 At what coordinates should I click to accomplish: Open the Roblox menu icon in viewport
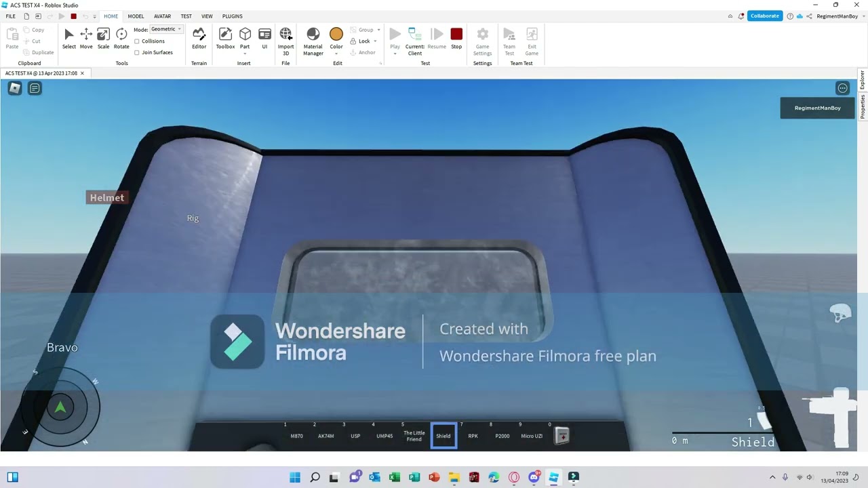point(14,88)
